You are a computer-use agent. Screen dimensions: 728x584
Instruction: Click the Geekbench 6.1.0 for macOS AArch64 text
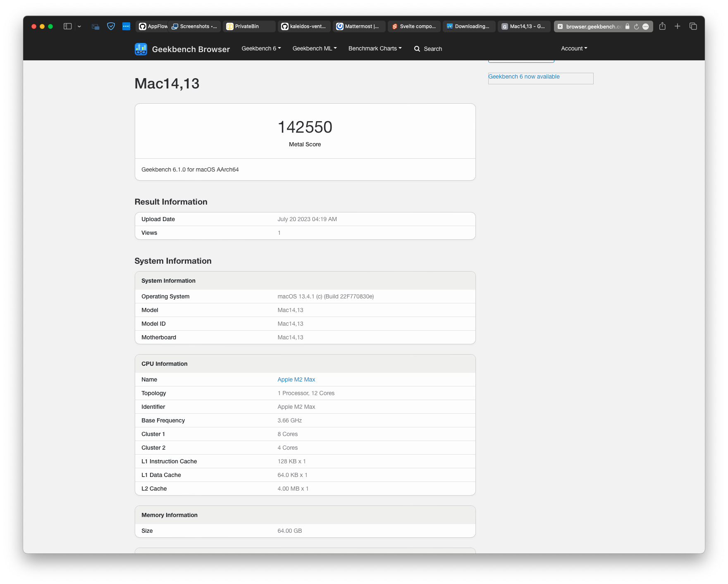190,169
